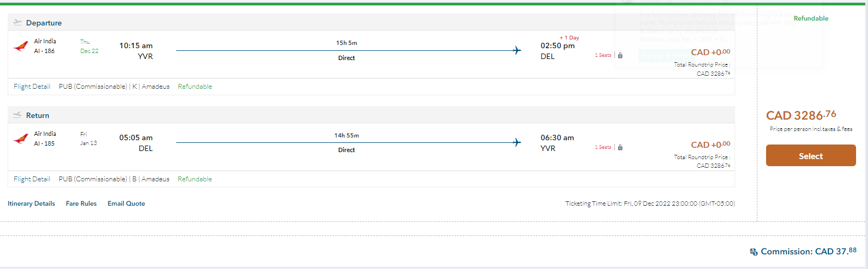View the Fare Rules
Screen dimensions: 868x269
(x=81, y=204)
